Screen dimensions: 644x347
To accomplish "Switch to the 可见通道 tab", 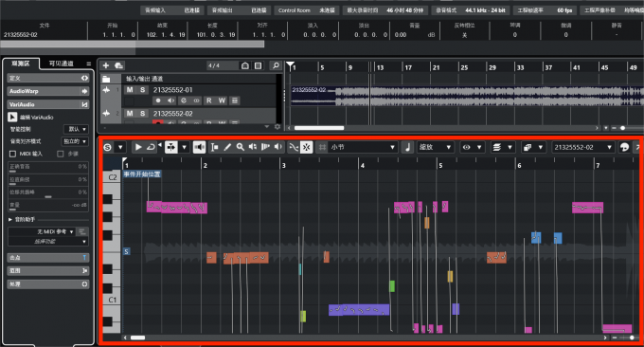I will click(x=62, y=64).
